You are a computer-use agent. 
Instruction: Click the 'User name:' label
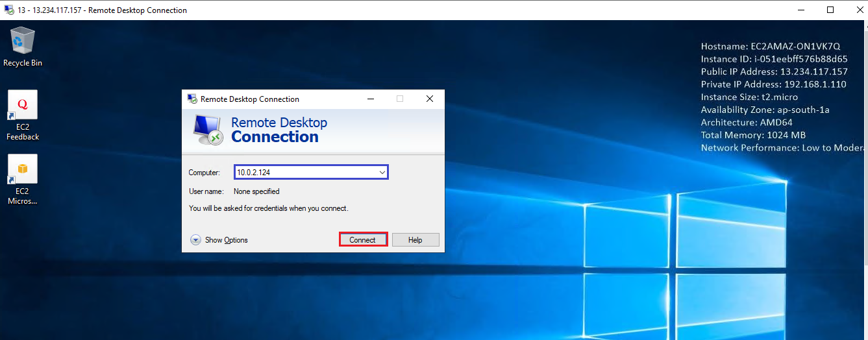pyautogui.click(x=206, y=191)
